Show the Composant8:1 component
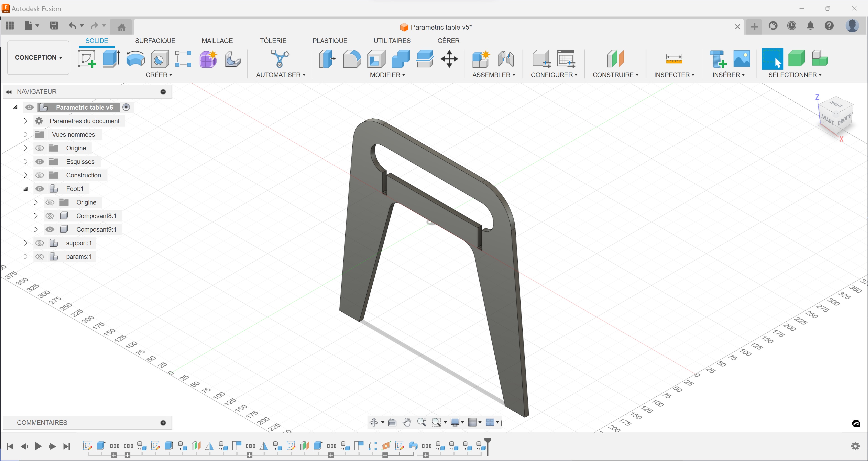Screen dimensions: 868x461 coord(50,216)
